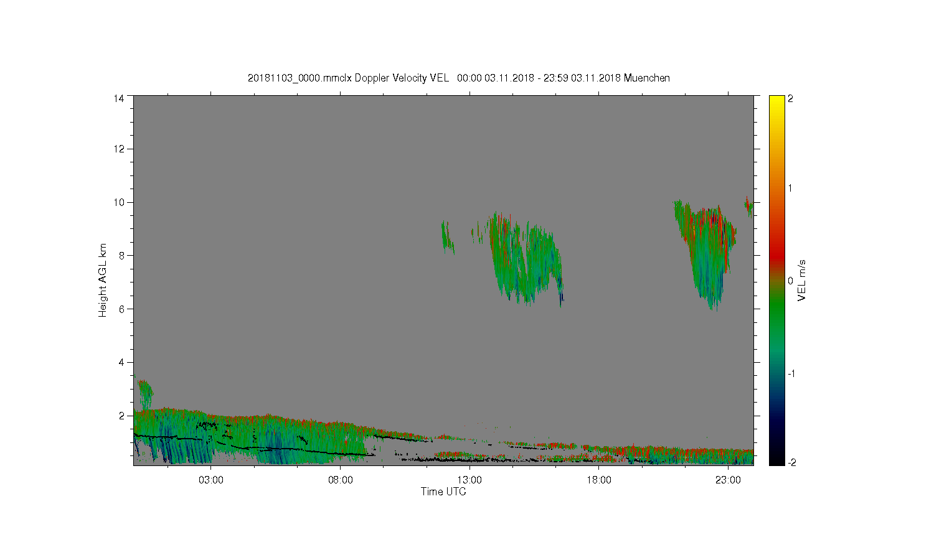Image resolution: width=934 pixels, height=560 pixels.
Task: Click the height axis tick label 4
Action: pyautogui.click(x=121, y=362)
